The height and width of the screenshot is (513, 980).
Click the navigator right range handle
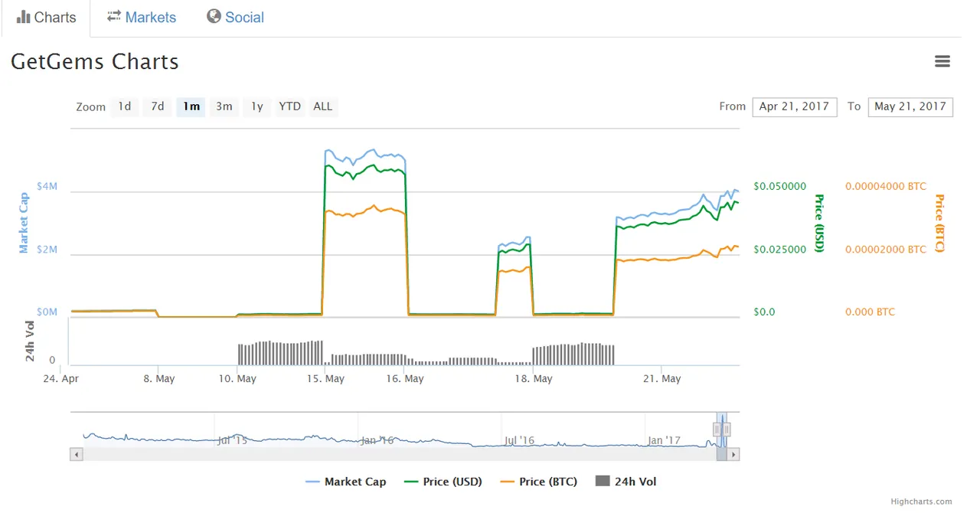[x=727, y=430]
